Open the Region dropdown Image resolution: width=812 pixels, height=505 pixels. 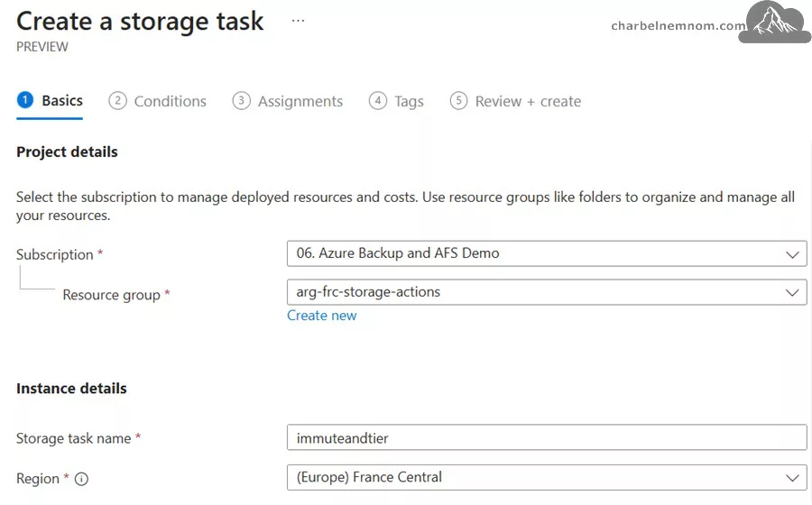click(x=547, y=478)
